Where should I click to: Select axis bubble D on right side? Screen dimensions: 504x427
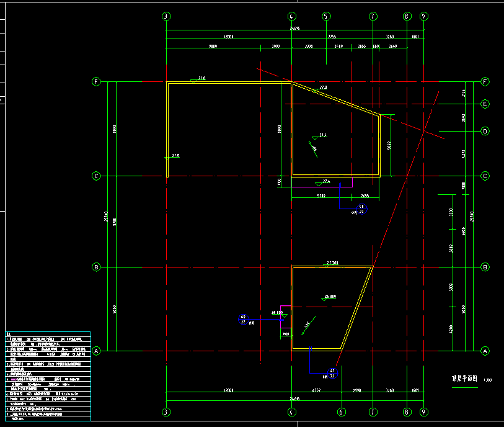pos(485,131)
